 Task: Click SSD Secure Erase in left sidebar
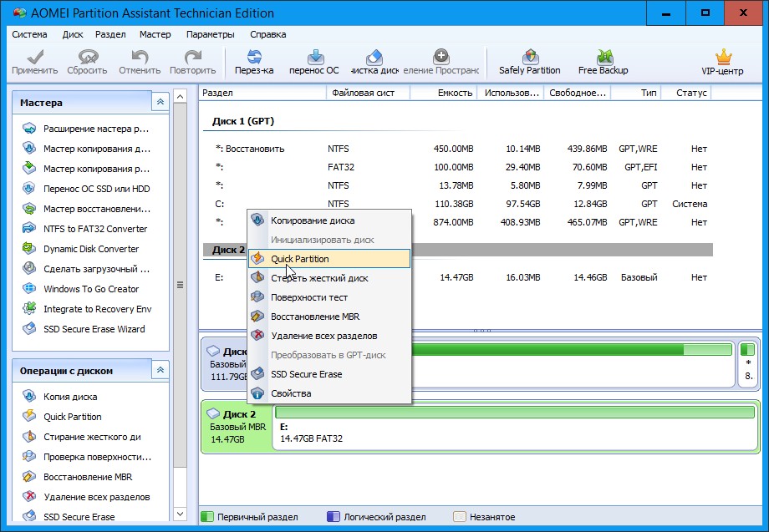pyautogui.click(x=69, y=517)
